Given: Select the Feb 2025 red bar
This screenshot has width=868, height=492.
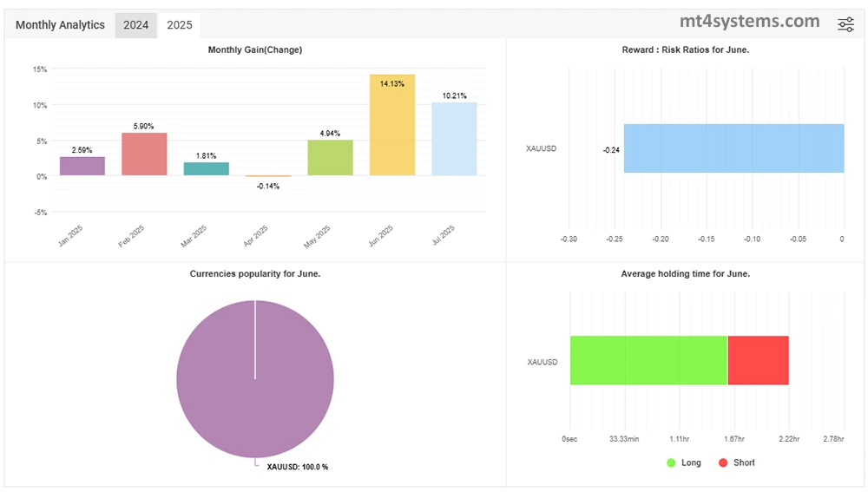Looking at the screenshot, I should pyautogui.click(x=144, y=154).
